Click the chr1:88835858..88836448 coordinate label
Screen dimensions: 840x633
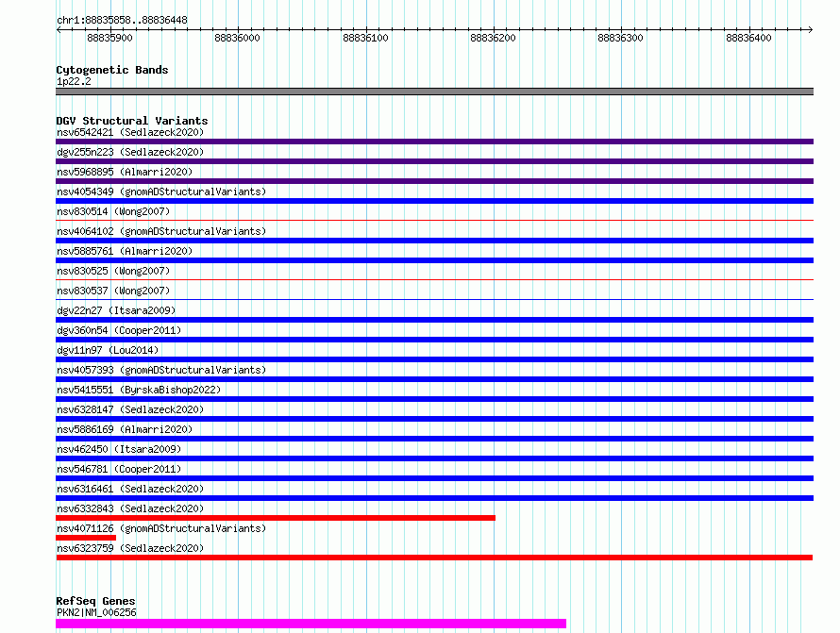(x=122, y=21)
